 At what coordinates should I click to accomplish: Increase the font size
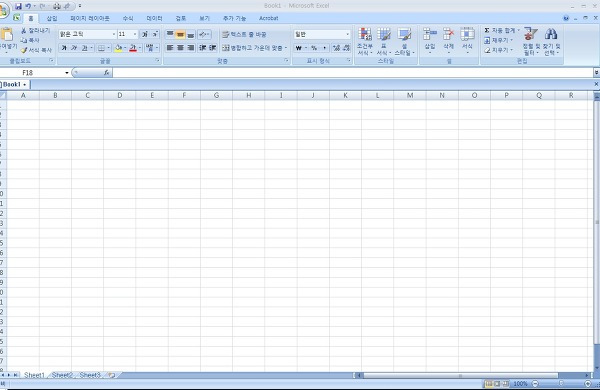point(145,34)
